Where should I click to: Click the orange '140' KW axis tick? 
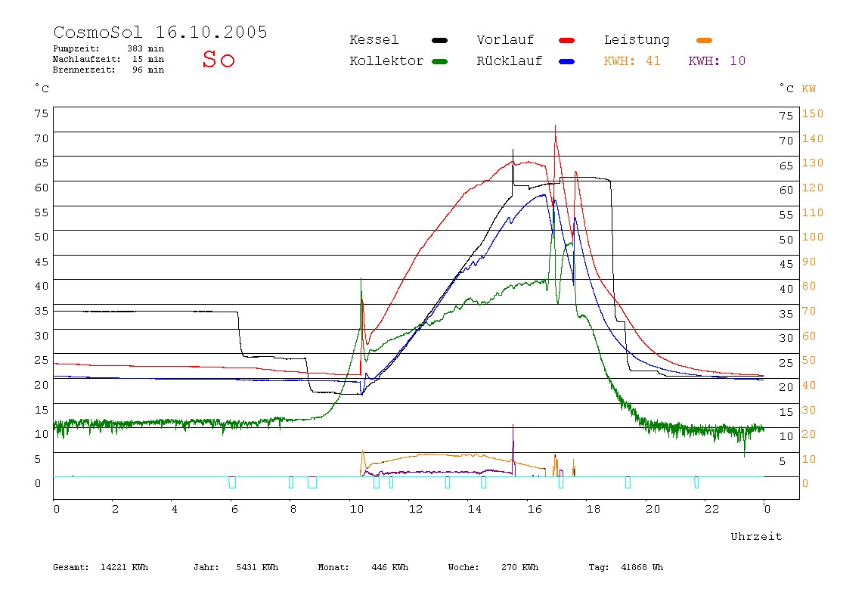click(813, 138)
